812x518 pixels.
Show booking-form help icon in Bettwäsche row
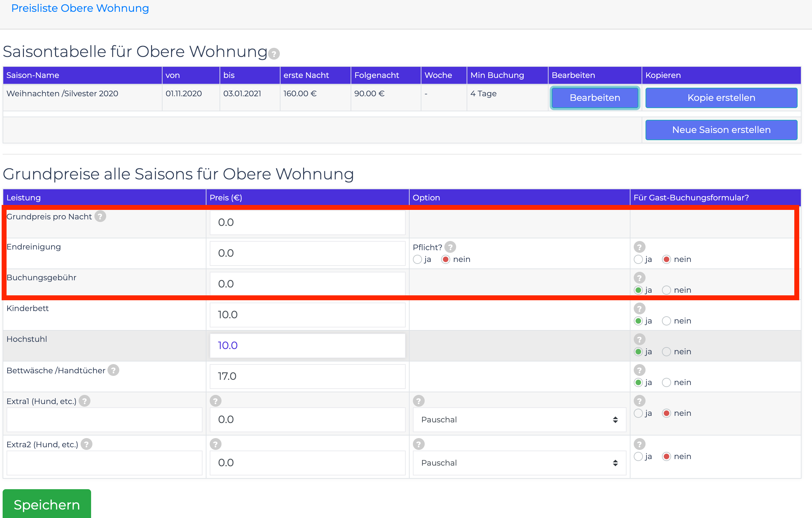(x=639, y=370)
